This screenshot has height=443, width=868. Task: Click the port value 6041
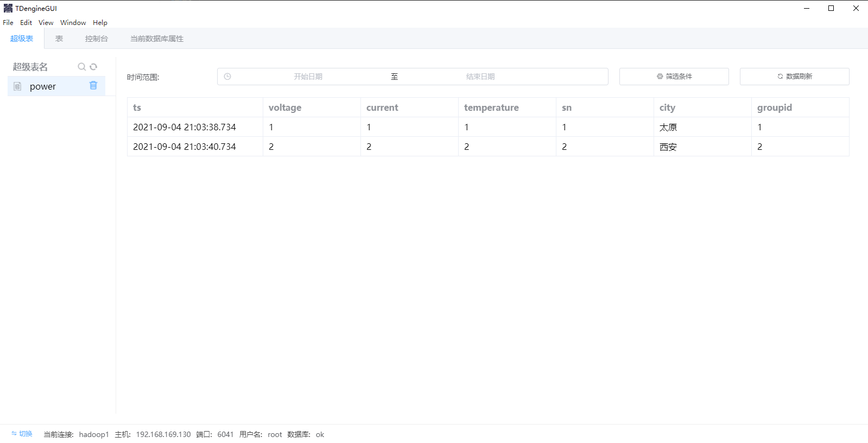(225, 434)
